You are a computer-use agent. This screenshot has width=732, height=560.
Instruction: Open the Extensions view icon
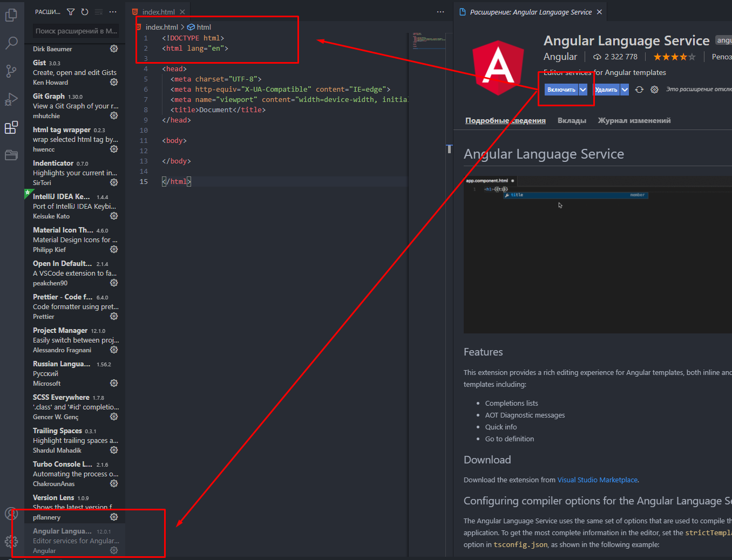point(11,127)
